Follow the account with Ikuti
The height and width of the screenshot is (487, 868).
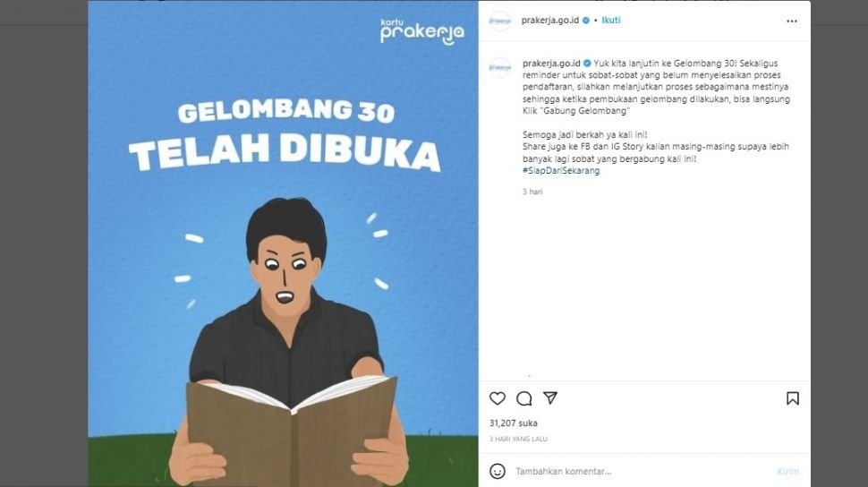(611, 20)
